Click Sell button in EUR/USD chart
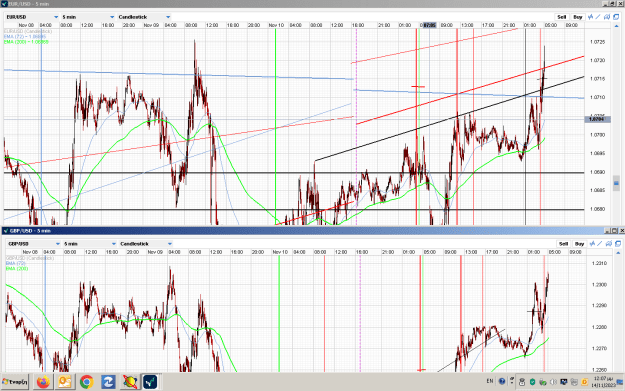This screenshot has width=625, height=391. tap(562, 17)
